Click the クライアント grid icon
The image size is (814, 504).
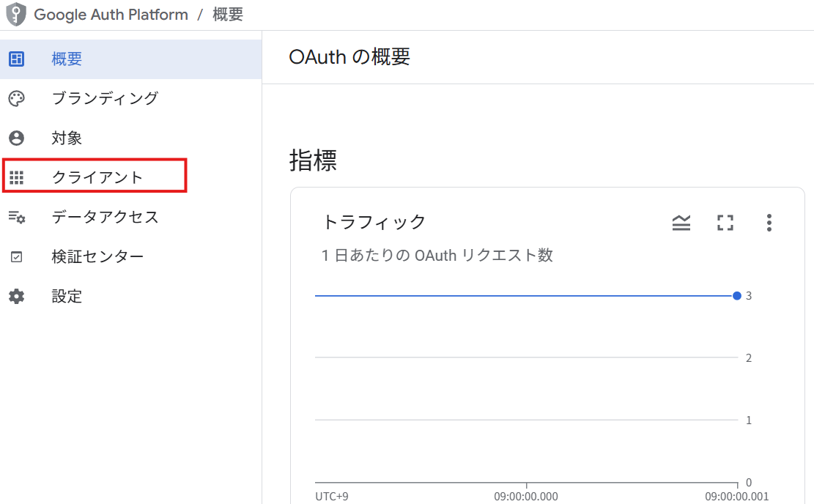click(x=17, y=177)
